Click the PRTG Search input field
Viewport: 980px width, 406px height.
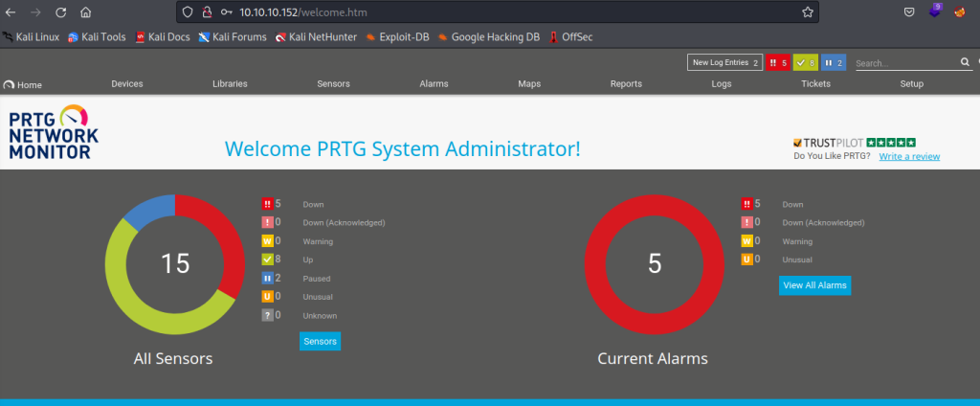(904, 63)
